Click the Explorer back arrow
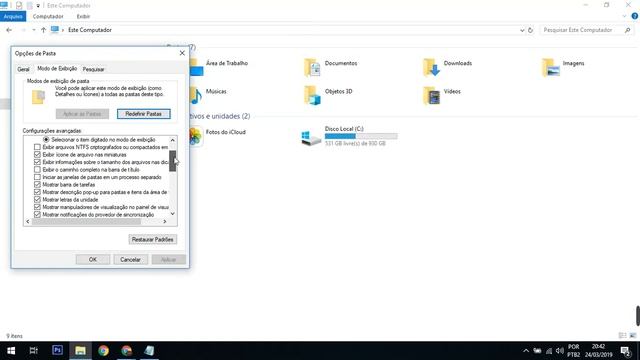 pyautogui.click(x=9, y=30)
